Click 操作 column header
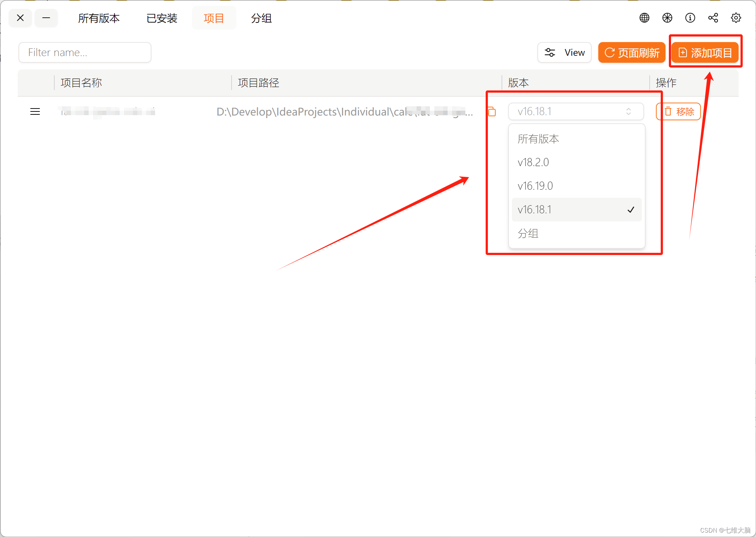This screenshot has width=756, height=537. coord(666,83)
